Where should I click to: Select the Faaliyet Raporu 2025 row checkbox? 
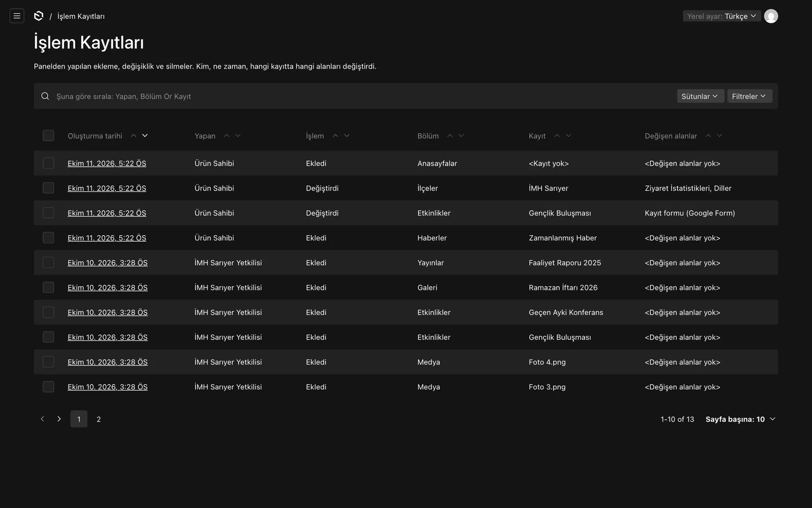[48, 263]
